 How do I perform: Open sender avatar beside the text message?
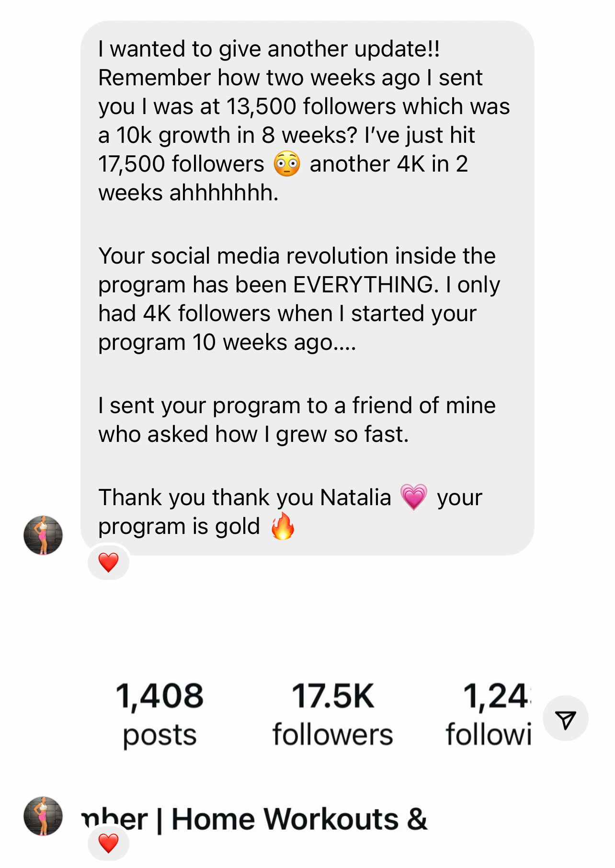pos(43,535)
